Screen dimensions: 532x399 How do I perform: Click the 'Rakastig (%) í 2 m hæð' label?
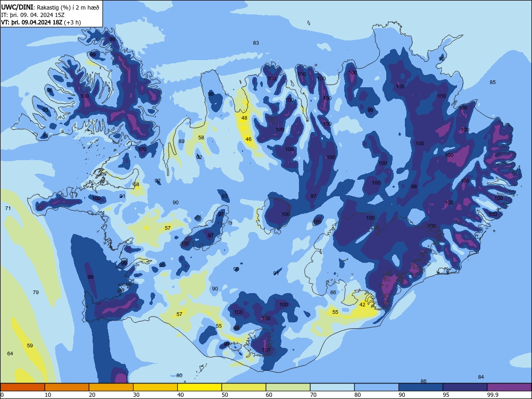click(x=68, y=7)
